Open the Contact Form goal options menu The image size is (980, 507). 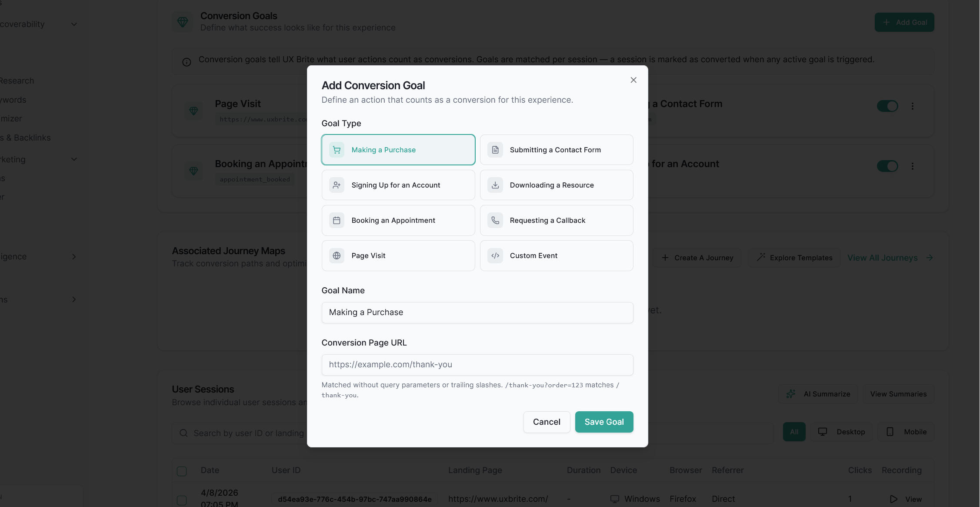click(x=913, y=106)
